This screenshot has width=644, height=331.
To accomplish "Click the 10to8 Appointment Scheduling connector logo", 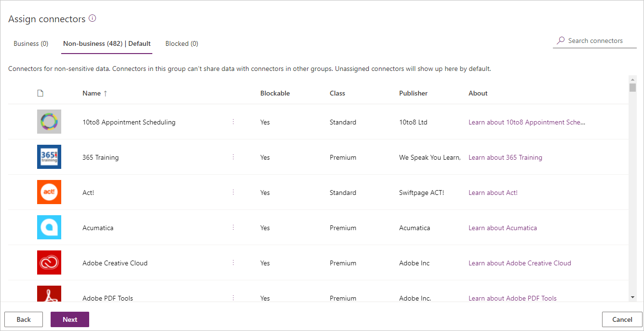I will point(49,122).
